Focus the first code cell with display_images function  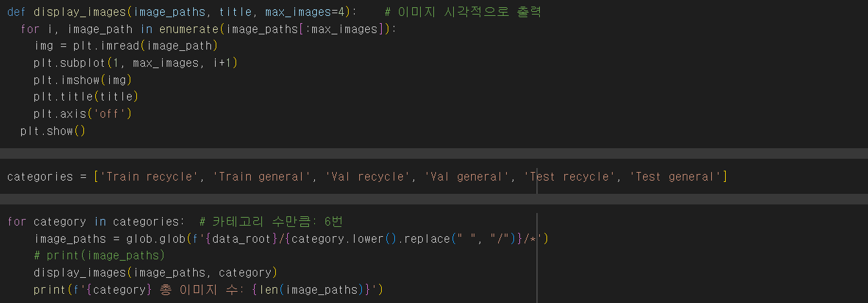434,73
